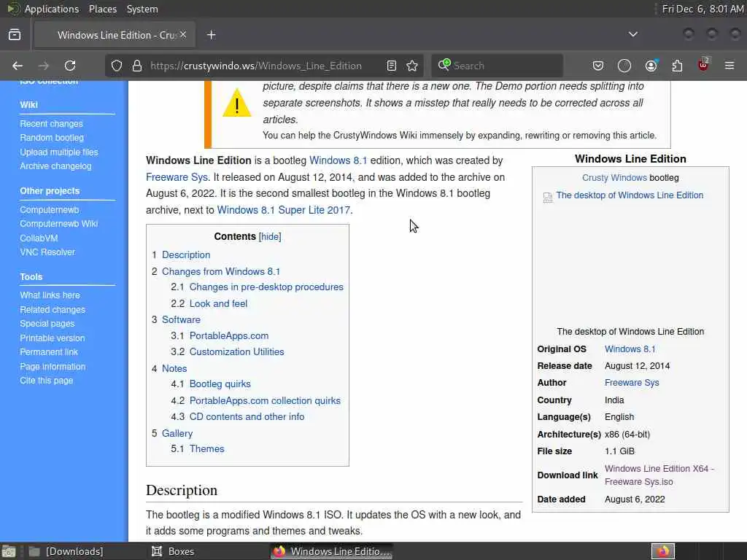Open Page information link
747x560 pixels.
point(53,367)
